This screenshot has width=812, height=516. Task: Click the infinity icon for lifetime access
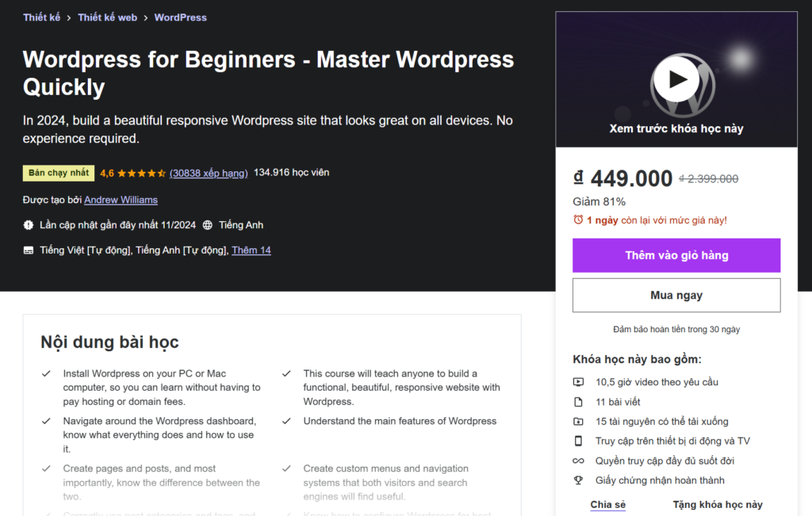(579, 461)
